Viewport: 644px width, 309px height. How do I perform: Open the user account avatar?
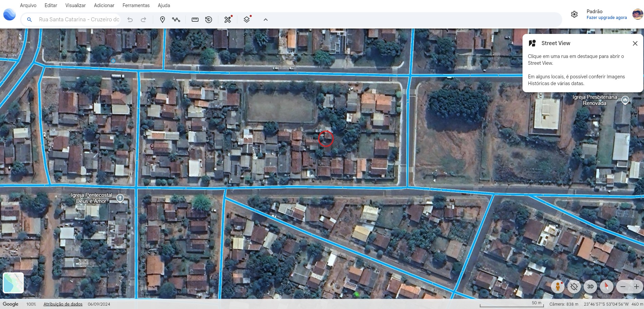tap(638, 14)
